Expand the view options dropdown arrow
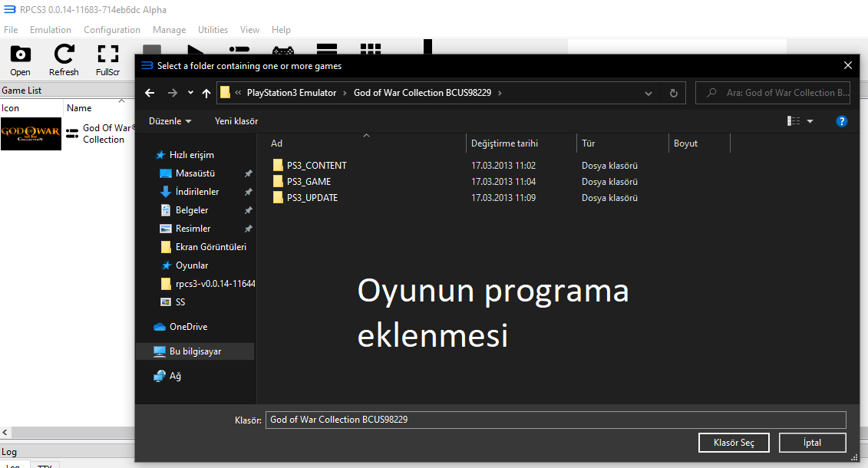Screen dimensions: 868x468 pos(810,121)
